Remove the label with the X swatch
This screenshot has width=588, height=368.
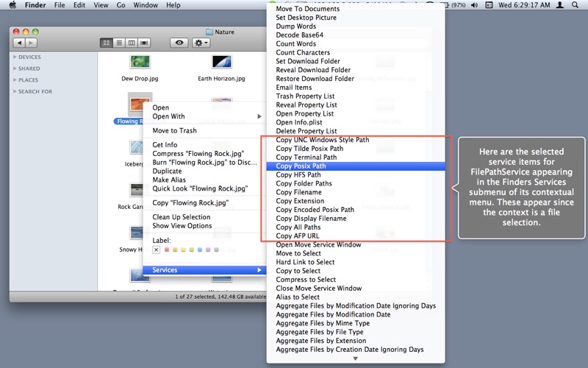[157, 250]
